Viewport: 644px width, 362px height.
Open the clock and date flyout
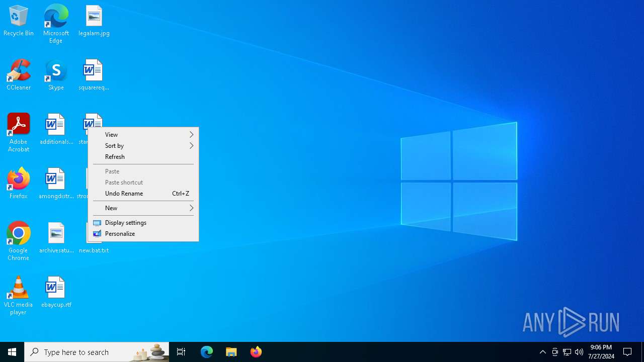coord(601,352)
